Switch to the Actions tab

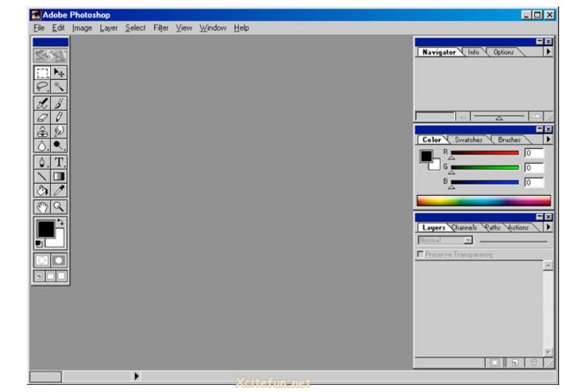(518, 227)
